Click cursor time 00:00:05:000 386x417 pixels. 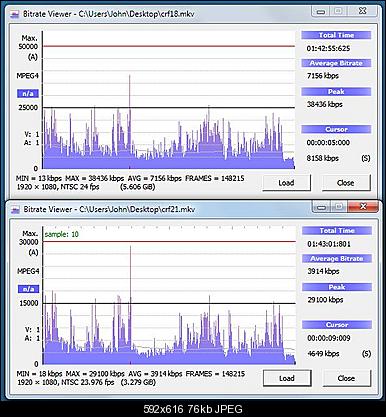pyautogui.click(x=328, y=143)
